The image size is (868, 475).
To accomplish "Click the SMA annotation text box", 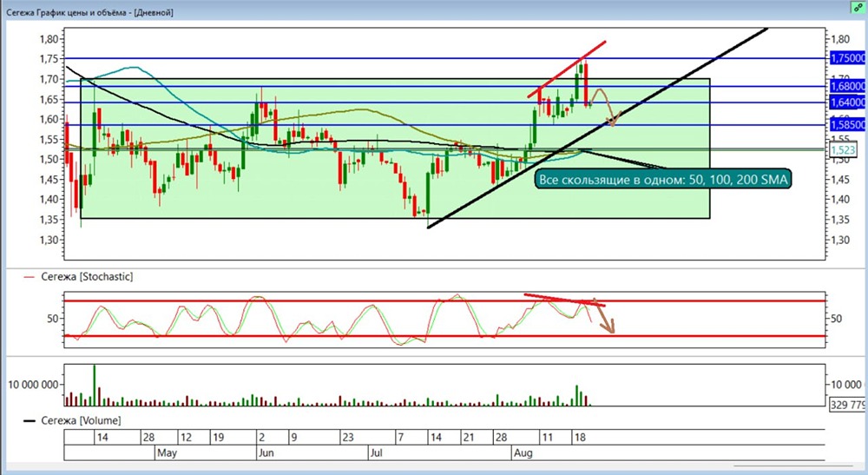I will (x=663, y=180).
